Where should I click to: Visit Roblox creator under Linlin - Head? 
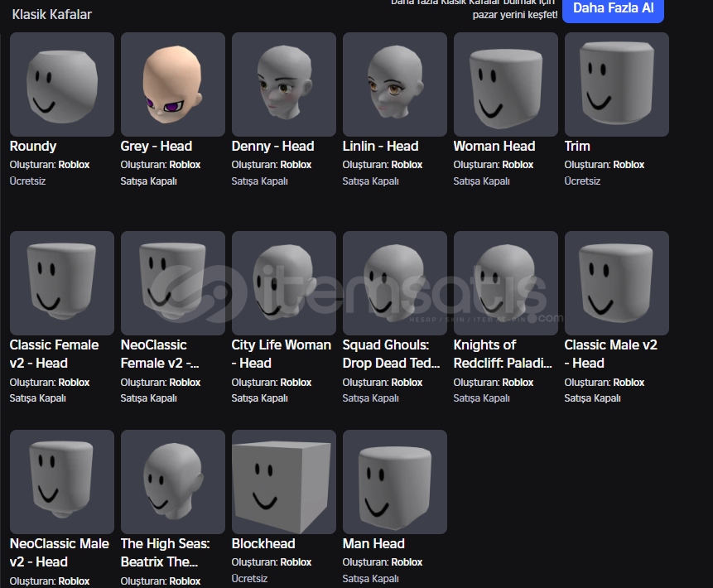click(407, 165)
